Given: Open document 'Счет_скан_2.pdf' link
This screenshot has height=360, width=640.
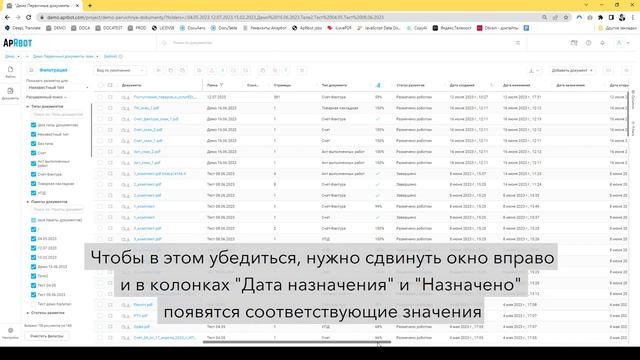Looking at the screenshot, I should tap(148, 130).
